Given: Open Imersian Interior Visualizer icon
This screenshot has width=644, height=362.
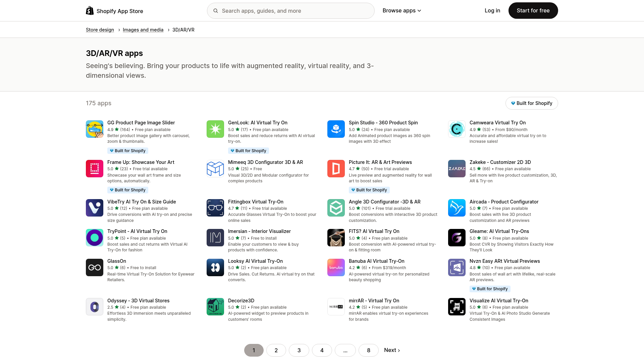Looking at the screenshot, I should click(215, 238).
